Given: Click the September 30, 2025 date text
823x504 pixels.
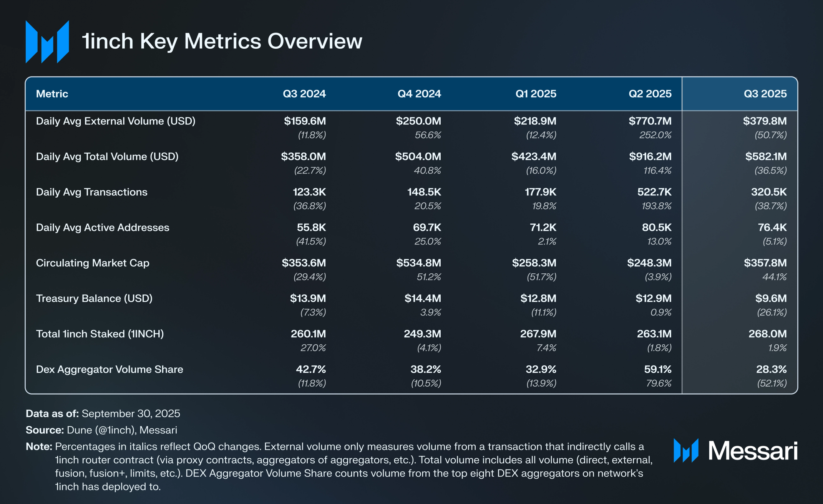Looking at the screenshot, I should pos(131,413).
